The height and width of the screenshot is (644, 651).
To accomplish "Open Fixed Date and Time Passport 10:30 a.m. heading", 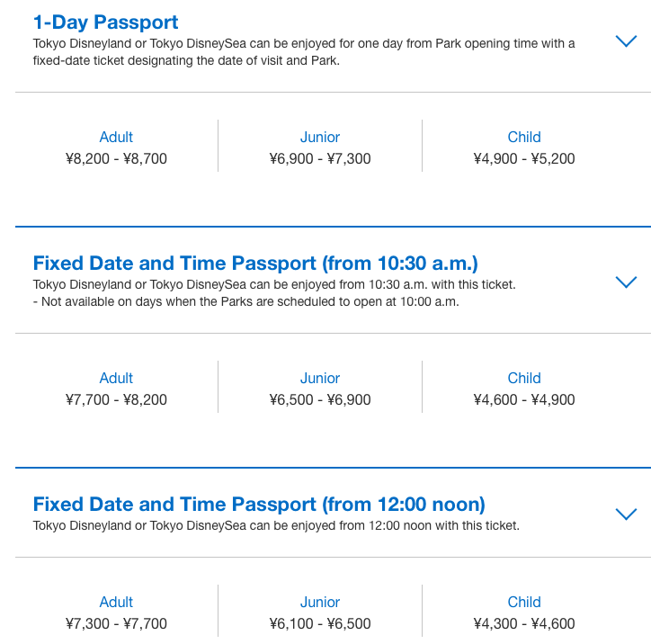I will [255, 264].
